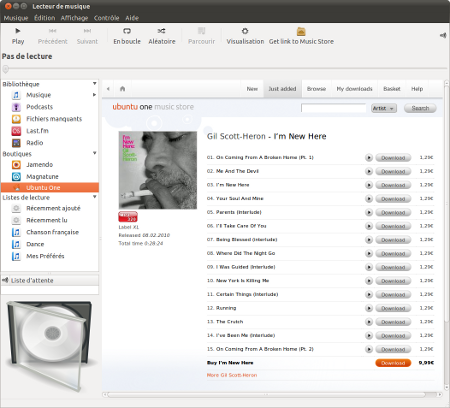Preview track 13 The Crutch
Screen dimensions: 450x408
pos(369,322)
